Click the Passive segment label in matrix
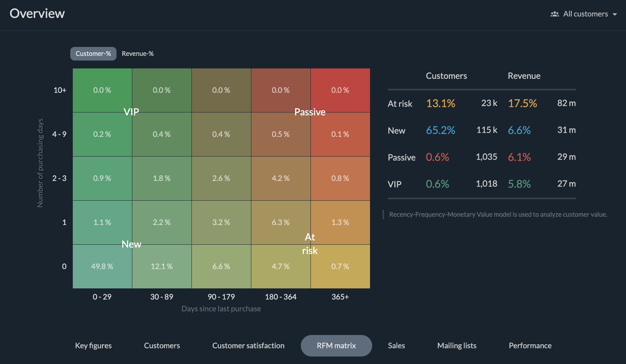 [310, 112]
